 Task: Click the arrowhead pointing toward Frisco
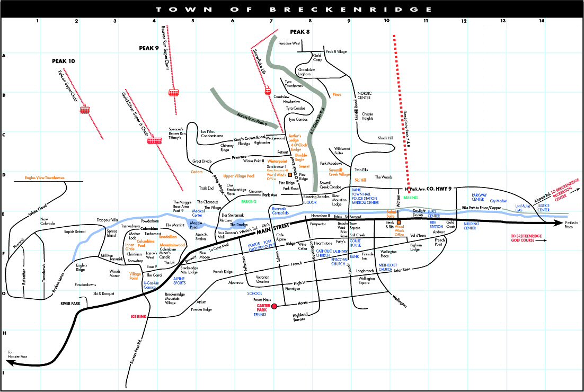pyautogui.click(x=557, y=224)
